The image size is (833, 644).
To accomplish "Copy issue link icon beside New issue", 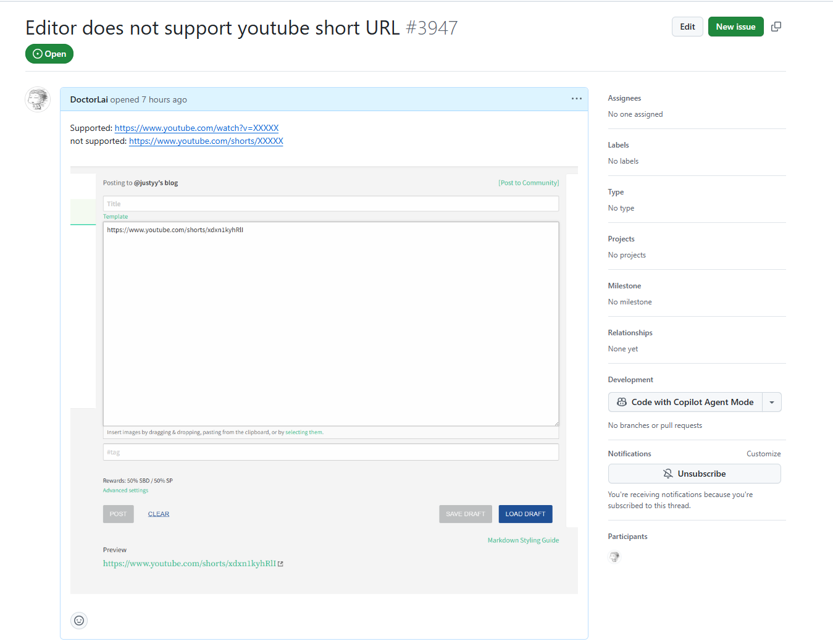I will point(776,27).
